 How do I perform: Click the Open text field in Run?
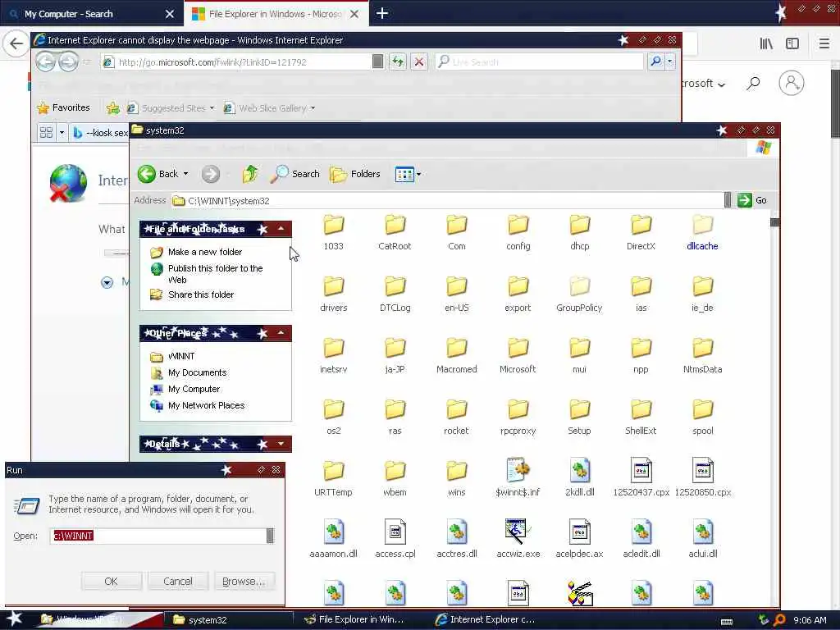point(158,536)
